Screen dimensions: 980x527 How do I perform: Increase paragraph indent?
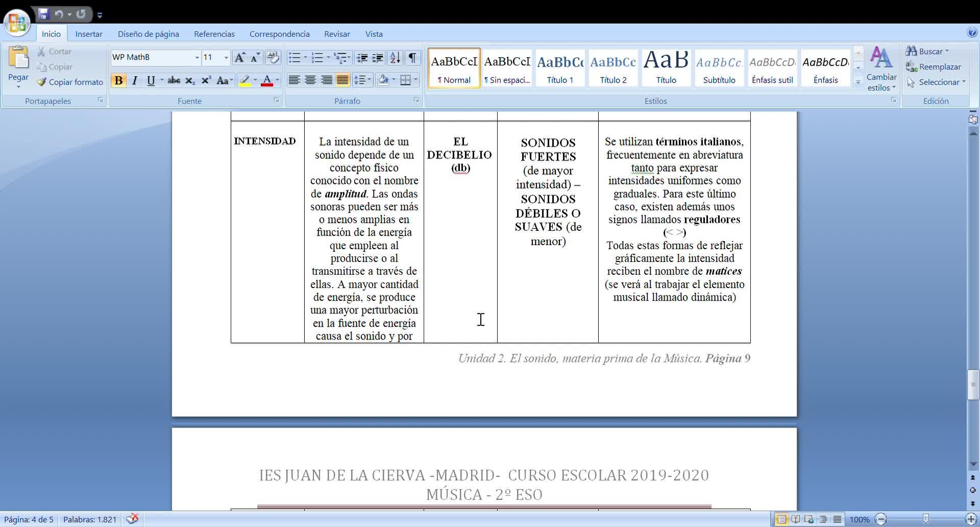point(378,58)
